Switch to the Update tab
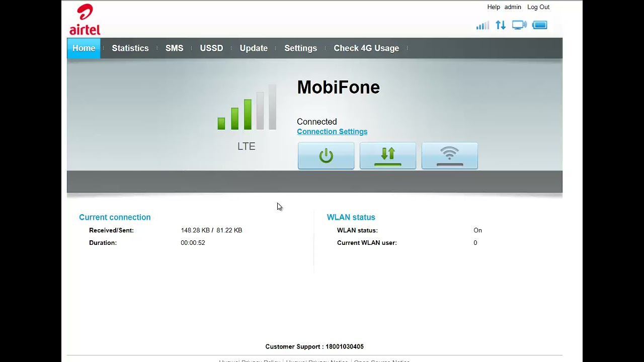This screenshot has height=362, width=644. pos(254,48)
